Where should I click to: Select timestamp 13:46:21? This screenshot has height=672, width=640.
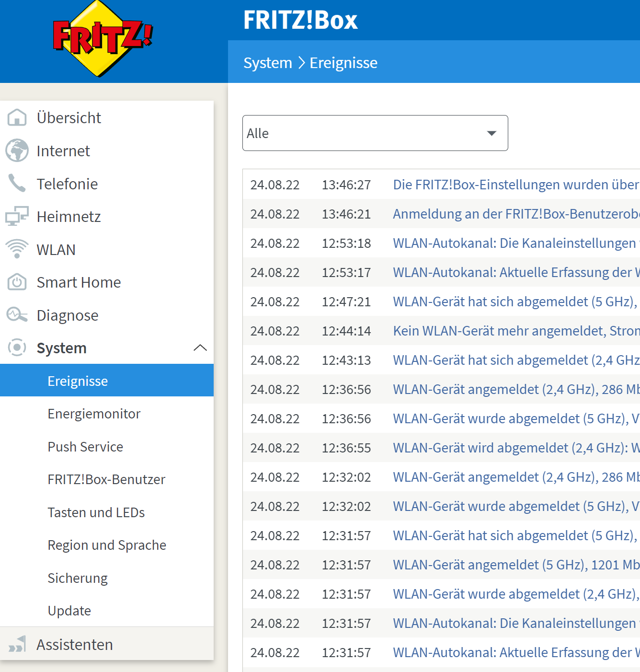click(346, 214)
